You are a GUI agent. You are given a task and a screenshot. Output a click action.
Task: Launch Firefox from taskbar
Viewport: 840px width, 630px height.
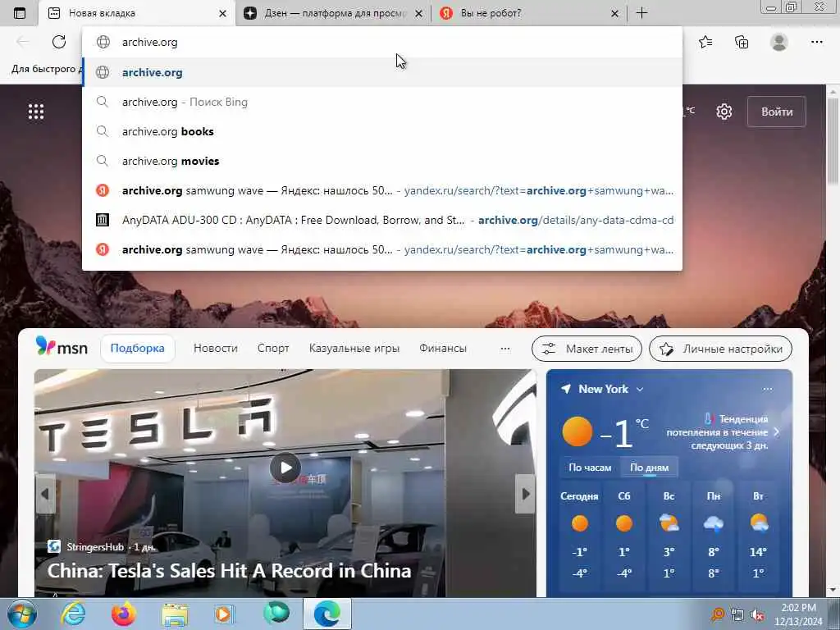tap(124, 614)
